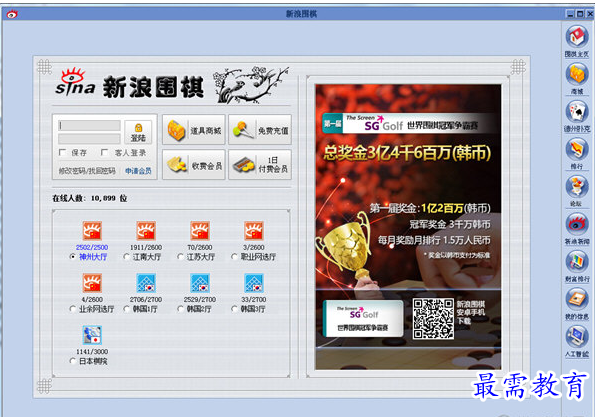The height and width of the screenshot is (417, 595).
Task: Open the 收费会员 paid membership button
Action: pos(194,165)
